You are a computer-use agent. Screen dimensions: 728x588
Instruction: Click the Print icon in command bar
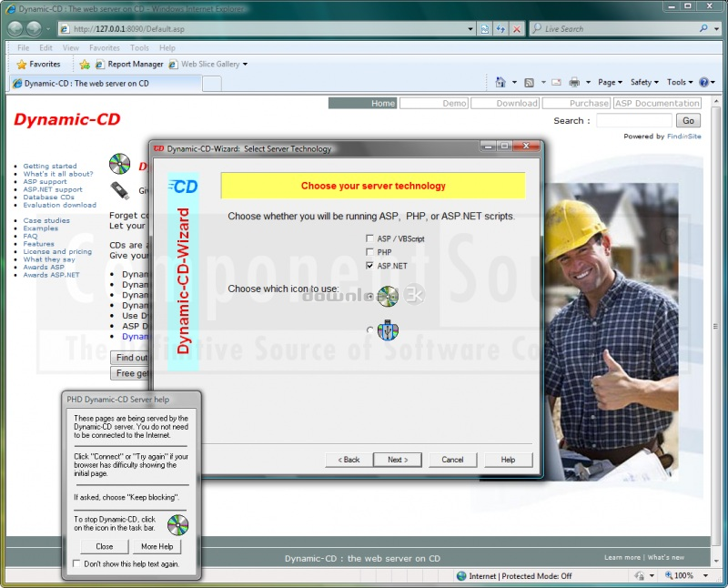[x=575, y=82]
